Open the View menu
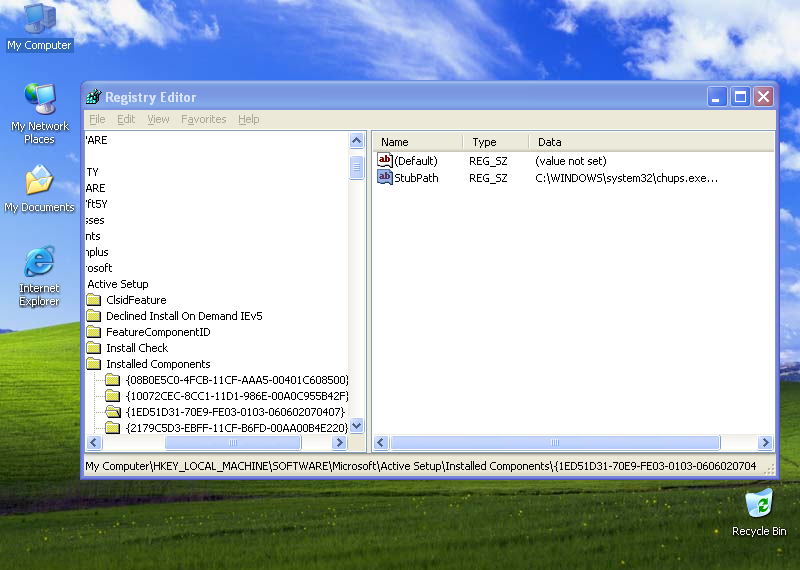This screenshot has height=570, width=800. 158,119
